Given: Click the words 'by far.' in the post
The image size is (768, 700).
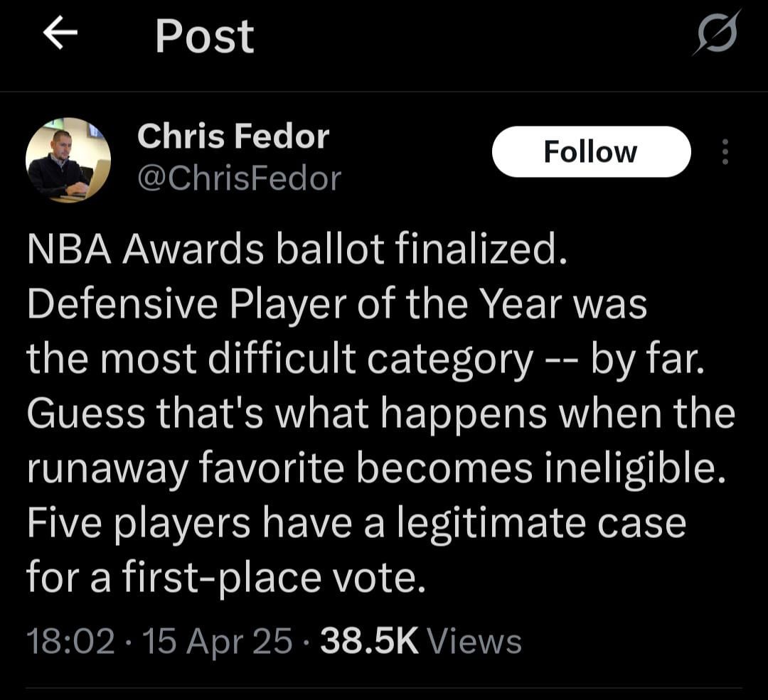Looking at the screenshot, I should pos(646,360).
